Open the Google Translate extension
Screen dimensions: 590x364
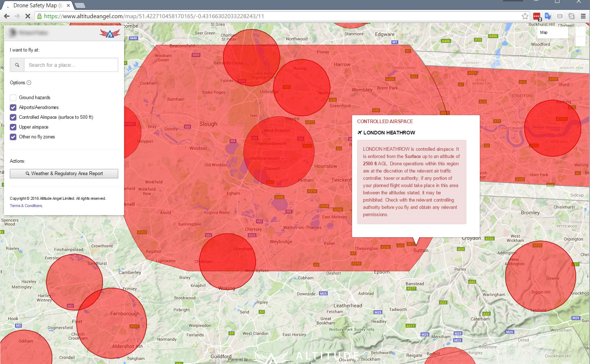point(548,16)
